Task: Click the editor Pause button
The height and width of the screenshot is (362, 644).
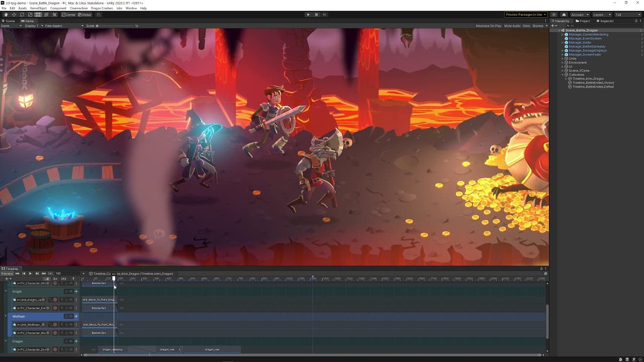Action: coord(316,15)
